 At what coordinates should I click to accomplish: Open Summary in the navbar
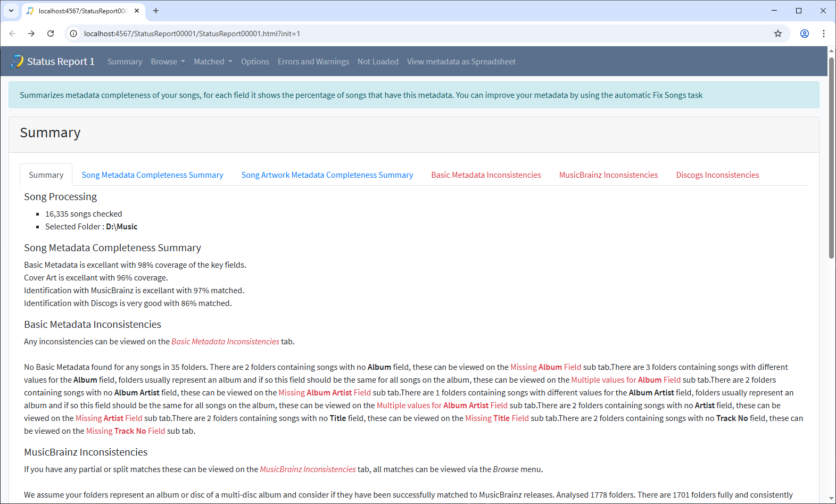point(125,62)
